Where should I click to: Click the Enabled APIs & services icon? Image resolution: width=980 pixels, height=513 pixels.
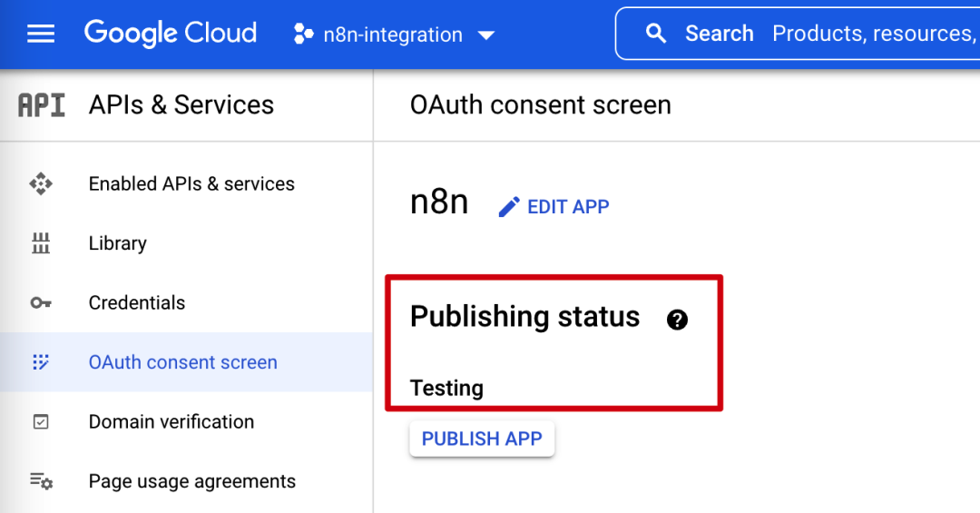coord(41,184)
